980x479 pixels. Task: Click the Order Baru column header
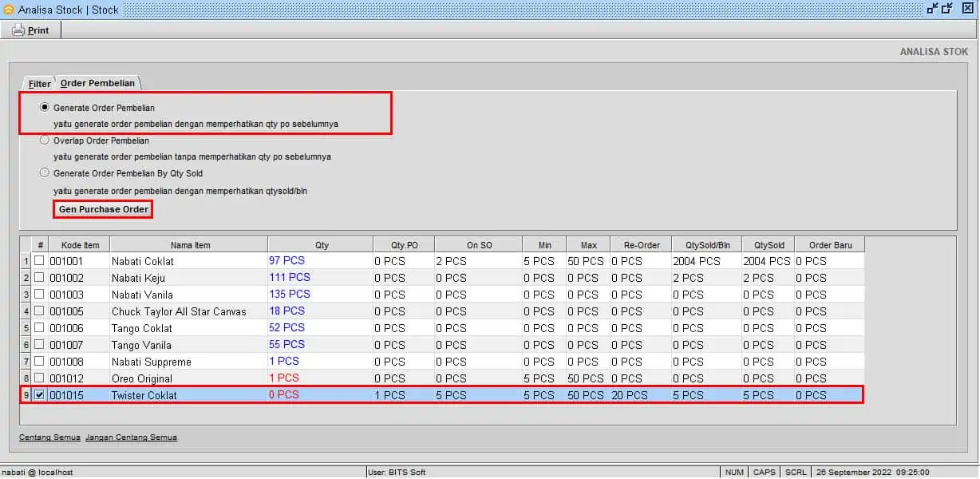[x=830, y=245]
